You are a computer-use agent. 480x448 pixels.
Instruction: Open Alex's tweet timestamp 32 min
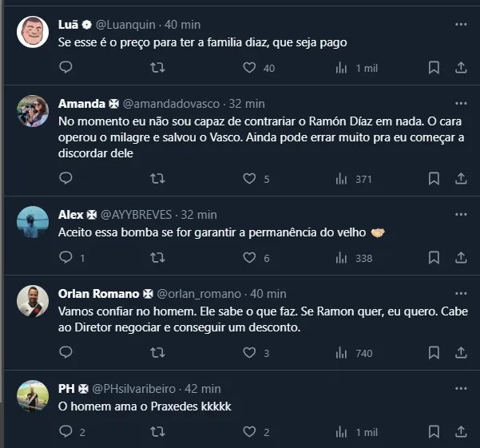click(198, 214)
